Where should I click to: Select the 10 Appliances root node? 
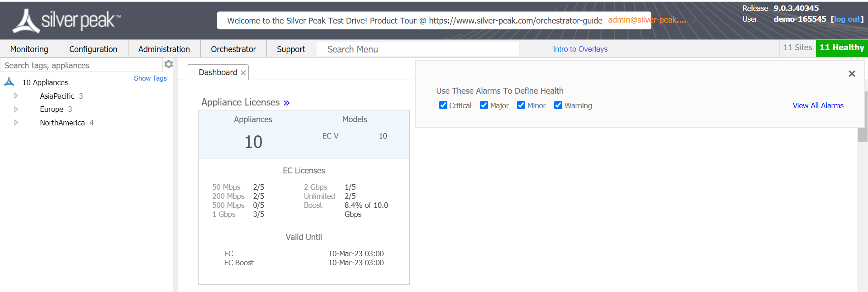point(45,82)
